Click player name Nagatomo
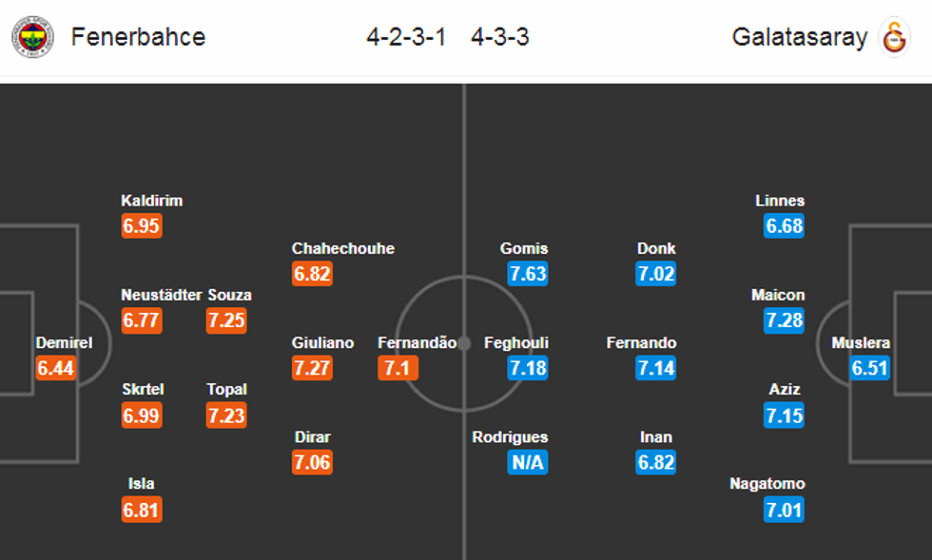The image size is (932, 560). 767,484
